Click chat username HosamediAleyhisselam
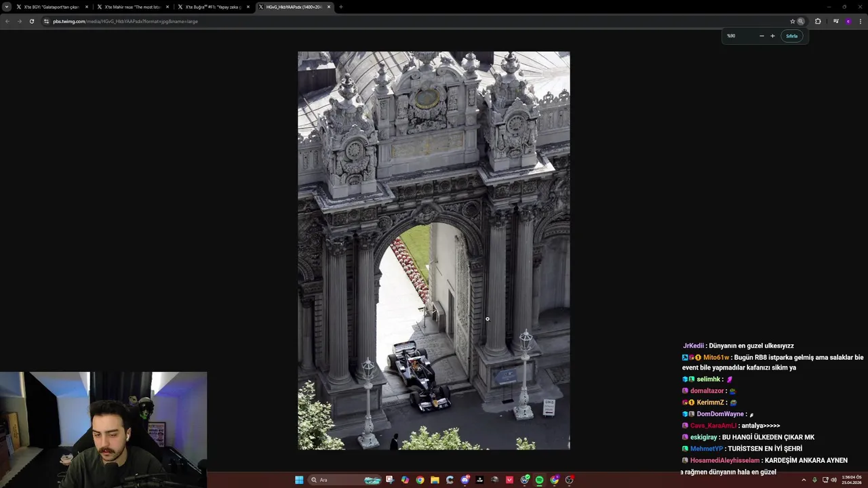Image resolution: width=868 pixels, height=488 pixels. coord(725,460)
